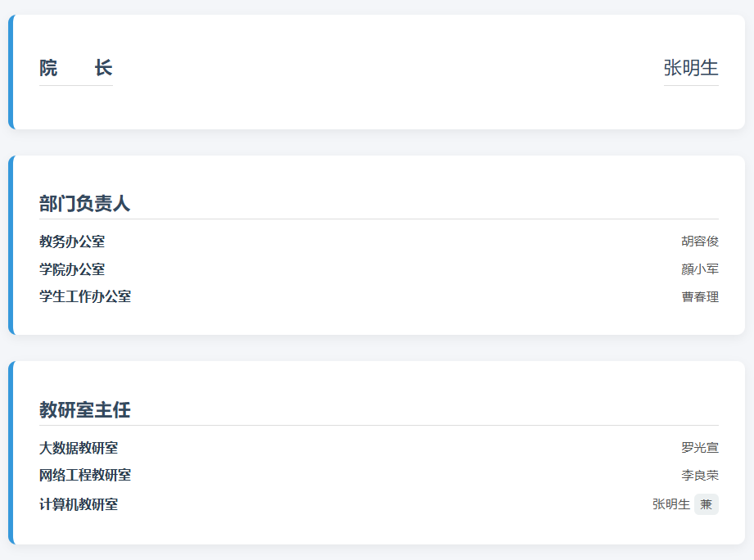Image resolution: width=754 pixels, height=560 pixels.
Task: Select the dean name 张明生 at top
Action: pyautogui.click(x=691, y=68)
